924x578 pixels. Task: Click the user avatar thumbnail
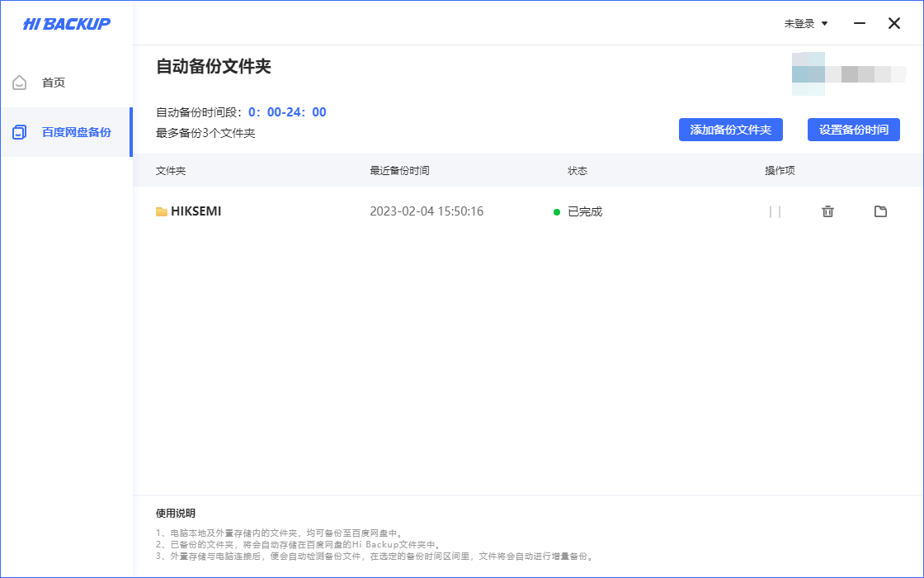808,73
